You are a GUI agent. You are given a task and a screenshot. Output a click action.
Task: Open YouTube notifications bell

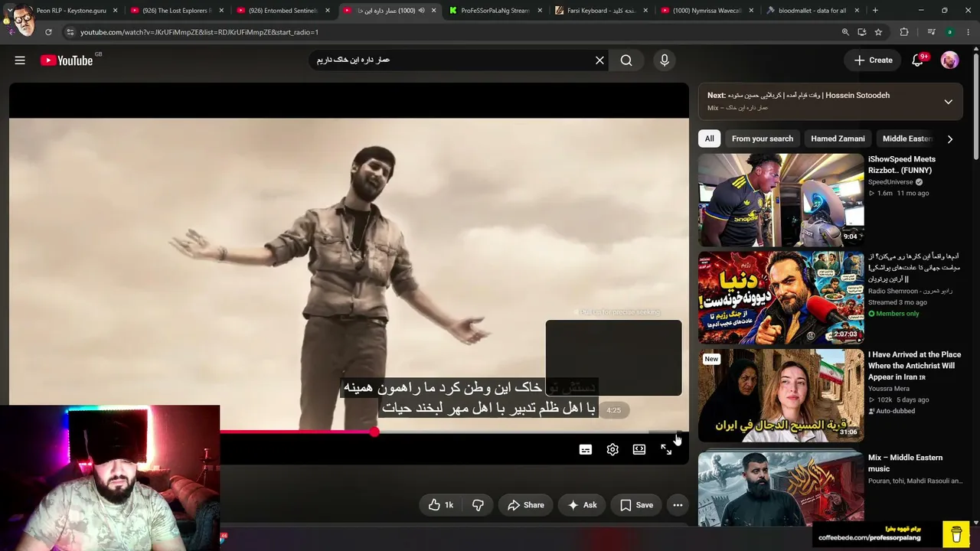coord(918,60)
